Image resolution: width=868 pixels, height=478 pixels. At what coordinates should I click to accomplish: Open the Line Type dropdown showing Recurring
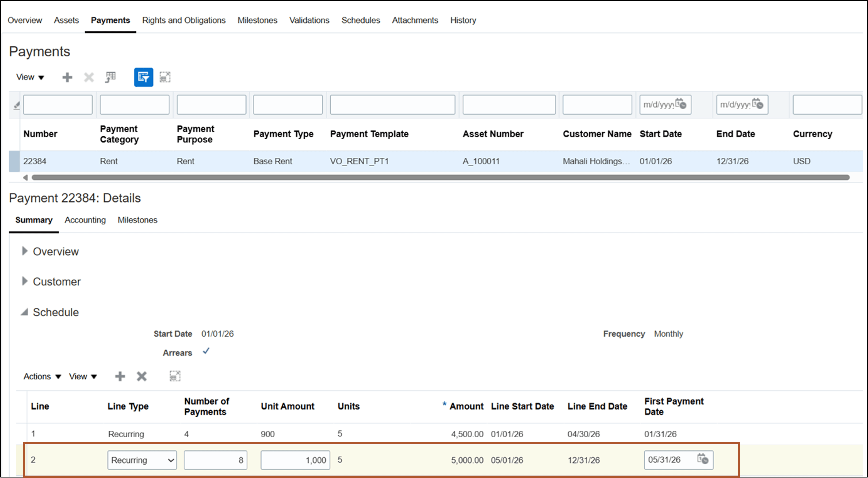(142, 460)
